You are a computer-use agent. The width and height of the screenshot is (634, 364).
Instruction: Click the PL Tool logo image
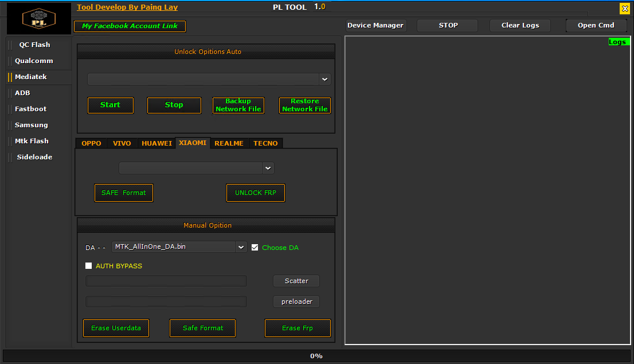[x=39, y=18]
